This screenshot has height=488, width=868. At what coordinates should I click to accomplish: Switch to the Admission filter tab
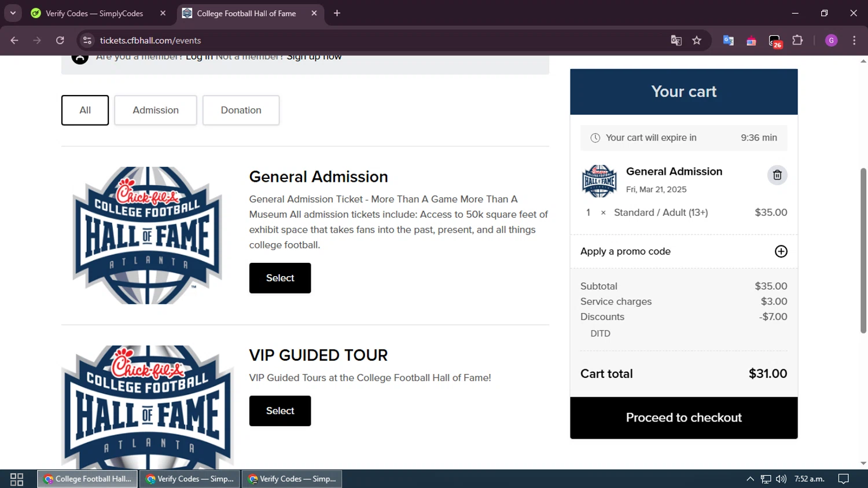click(156, 110)
